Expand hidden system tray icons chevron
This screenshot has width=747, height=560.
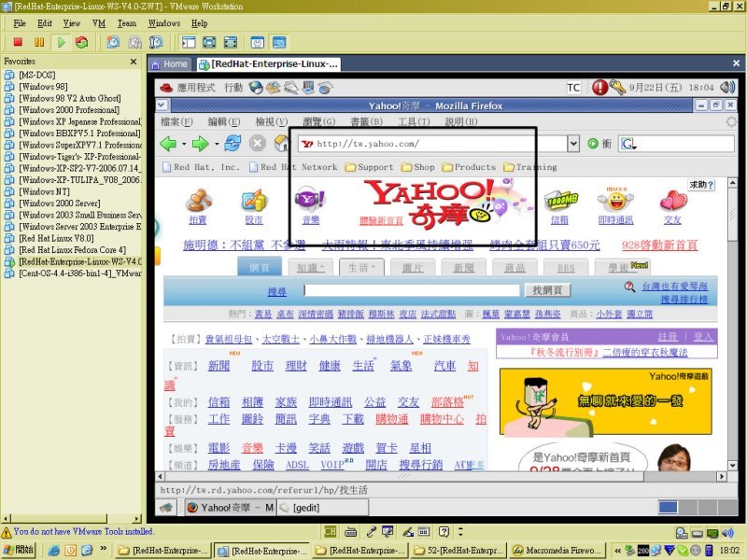pyautogui.click(x=618, y=550)
